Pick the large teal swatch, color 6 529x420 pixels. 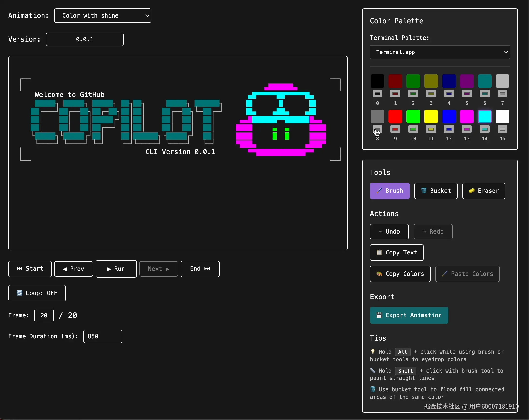point(485,81)
